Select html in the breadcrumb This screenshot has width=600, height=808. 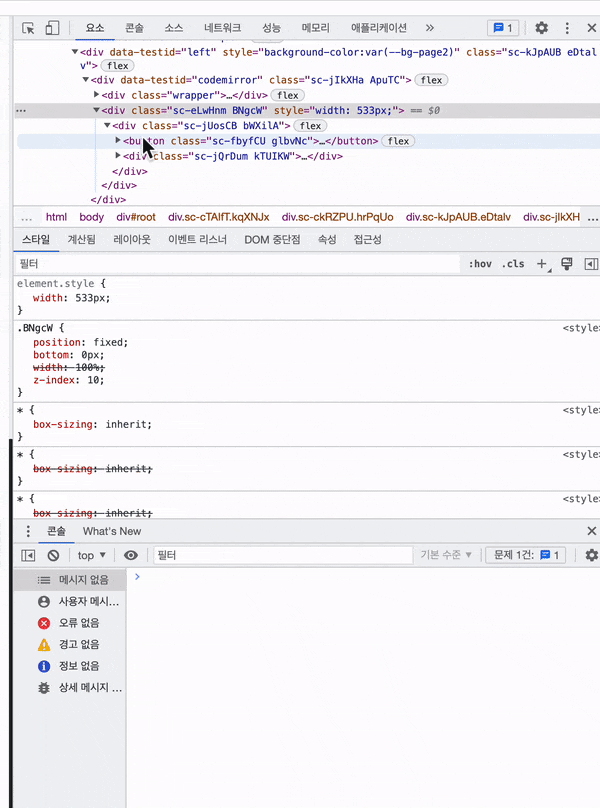click(x=56, y=217)
